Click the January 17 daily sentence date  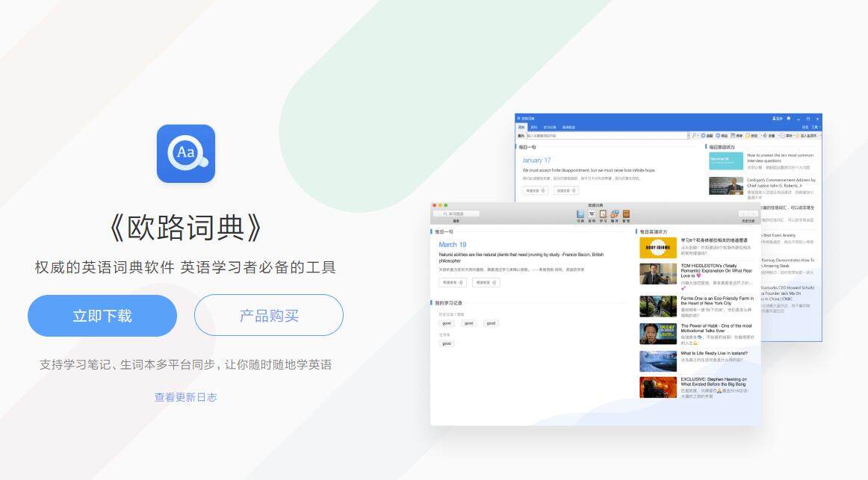(536, 160)
